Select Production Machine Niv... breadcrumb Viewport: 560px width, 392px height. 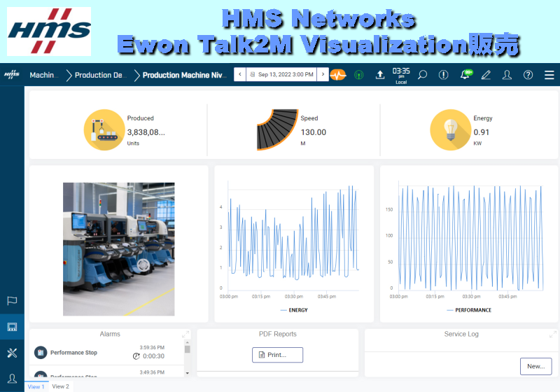(184, 75)
